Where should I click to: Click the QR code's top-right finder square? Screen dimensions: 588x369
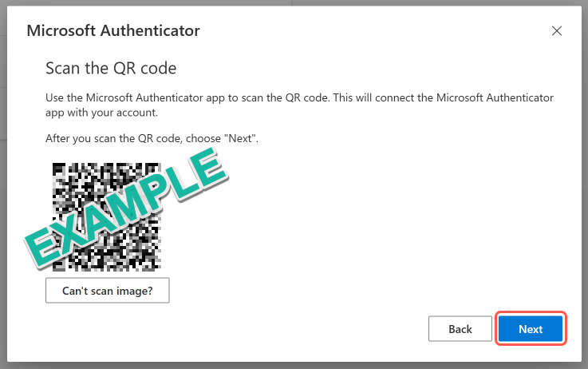coord(154,169)
